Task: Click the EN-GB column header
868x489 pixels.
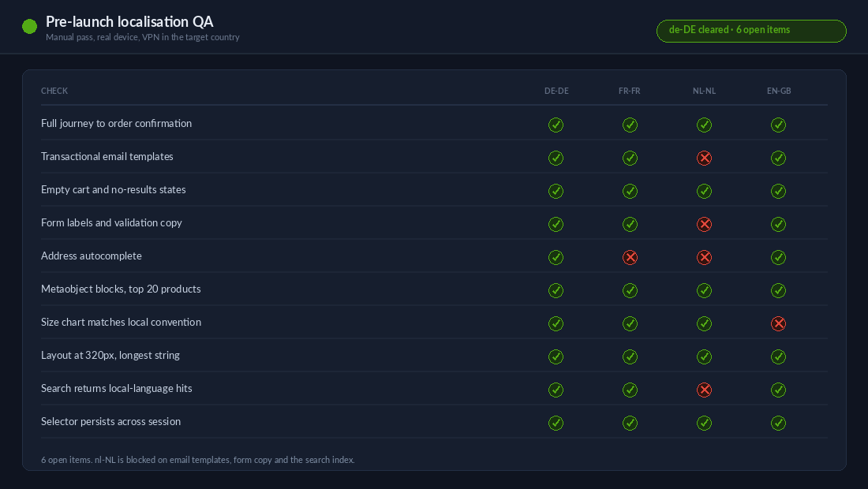Action: tap(779, 91)
